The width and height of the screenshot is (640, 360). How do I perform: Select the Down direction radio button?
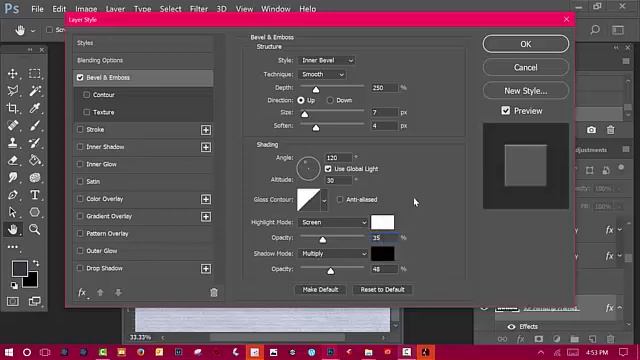330,100
